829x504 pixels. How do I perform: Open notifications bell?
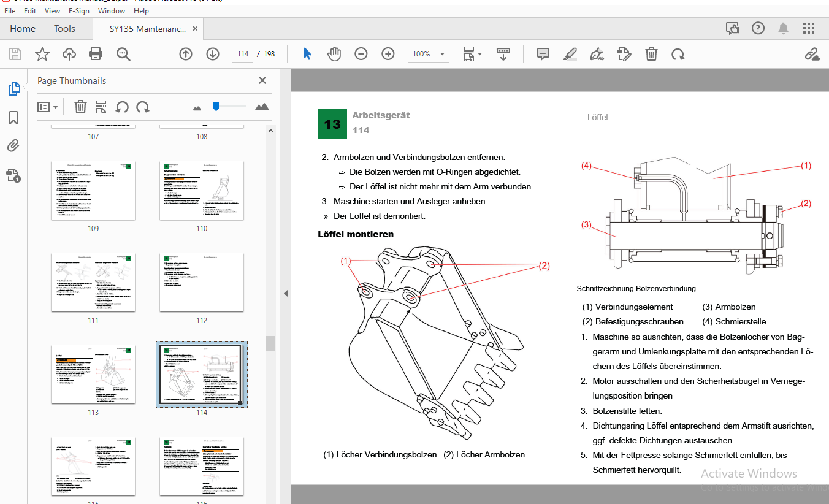(x=784, y=28)
